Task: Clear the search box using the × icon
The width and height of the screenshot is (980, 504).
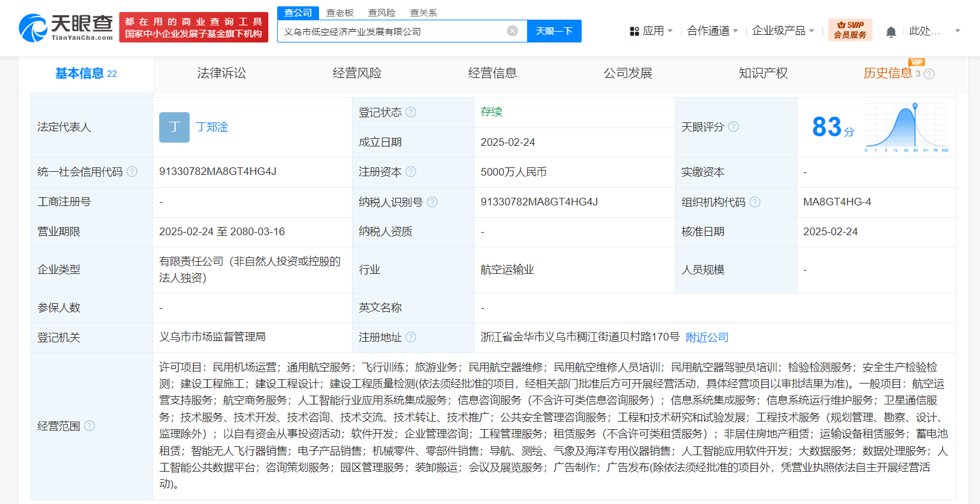Action: [513, 30]
